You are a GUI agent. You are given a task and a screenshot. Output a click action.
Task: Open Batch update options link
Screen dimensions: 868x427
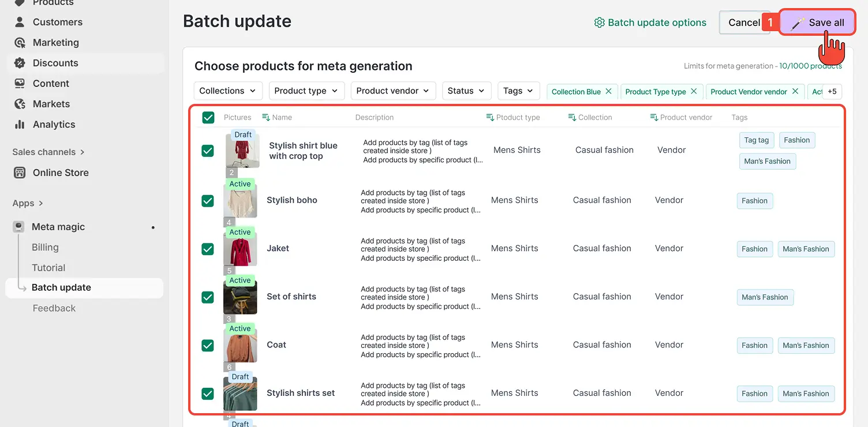650,23
